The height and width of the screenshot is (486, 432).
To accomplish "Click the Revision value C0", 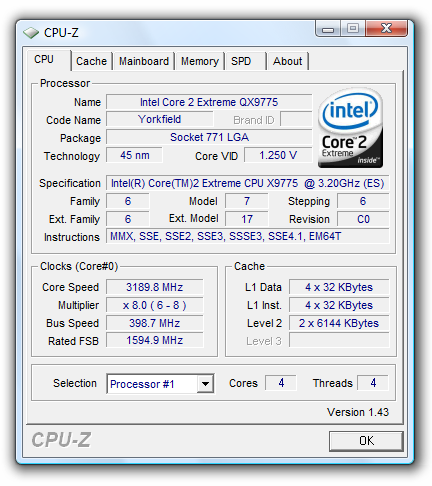I will pyautogui.click(x=363, y=219).
